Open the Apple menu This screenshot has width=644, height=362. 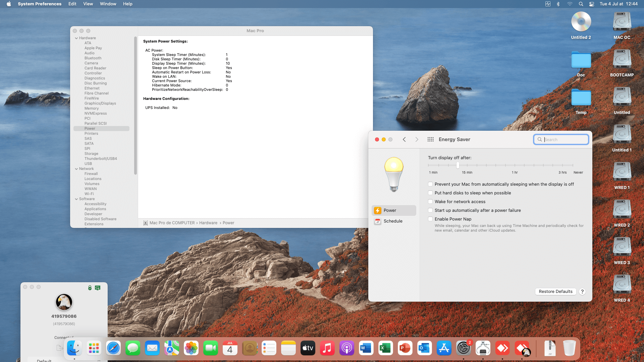[x=9, y=4]
